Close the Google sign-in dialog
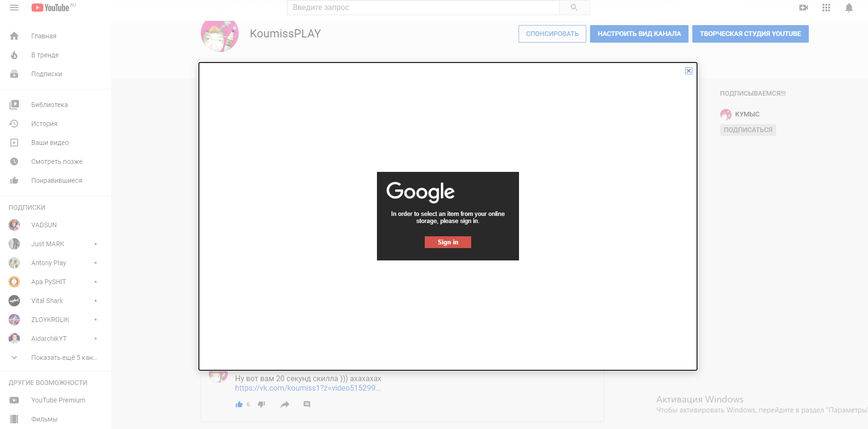This screenshot has height=429, width=868. tap(689, 71)
